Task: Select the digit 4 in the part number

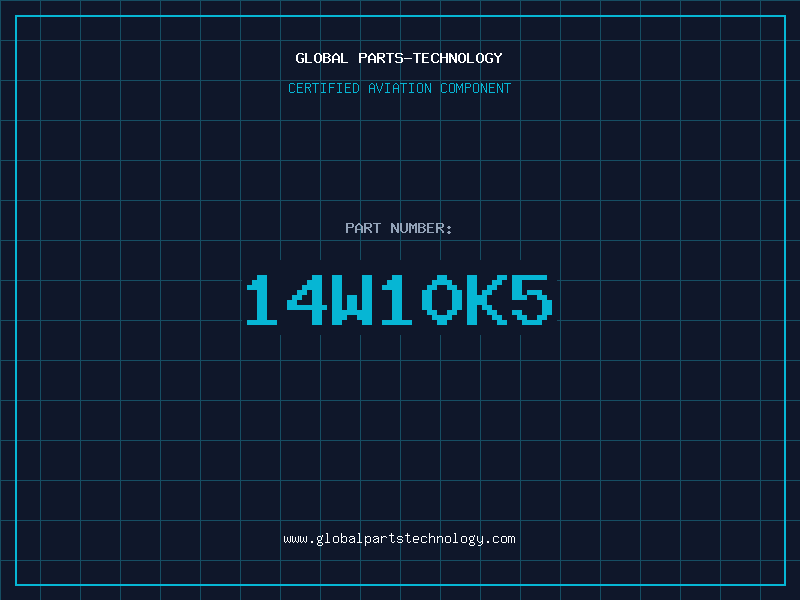Action: pos(307,299)
